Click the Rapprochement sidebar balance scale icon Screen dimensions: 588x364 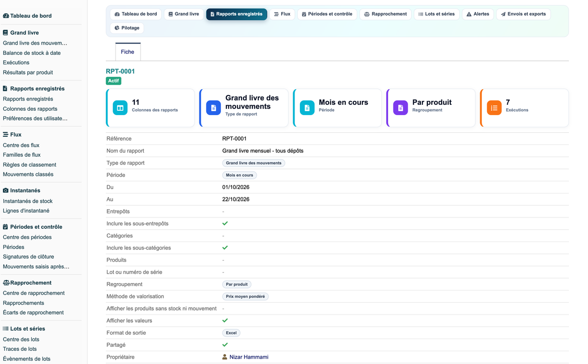tap(6, 283)
